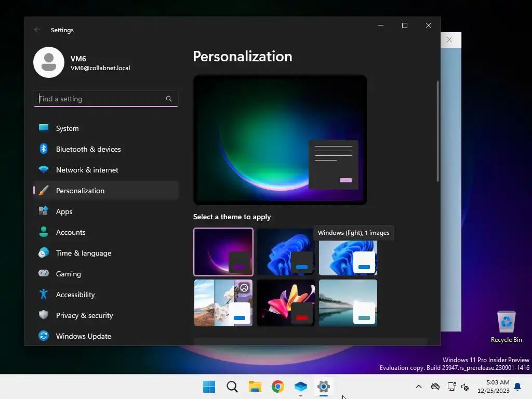Click the Accounts person icon in sidebar
This screenshot has height=399, width=532.
click(x=44, y=232)
